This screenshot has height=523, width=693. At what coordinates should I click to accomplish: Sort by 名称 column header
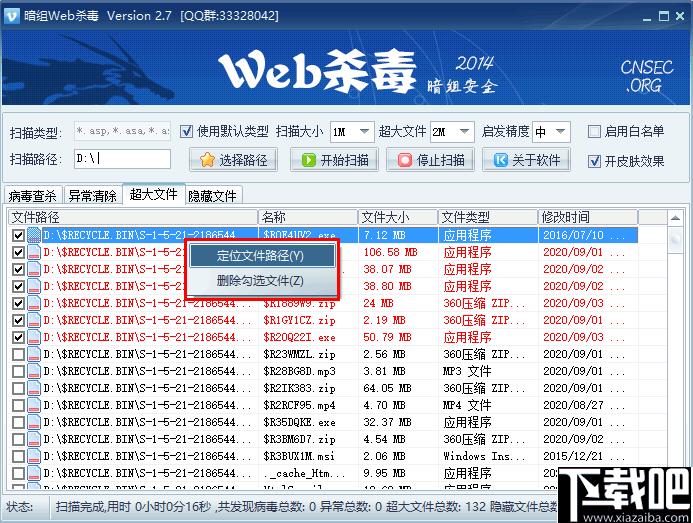pos(308,217)
